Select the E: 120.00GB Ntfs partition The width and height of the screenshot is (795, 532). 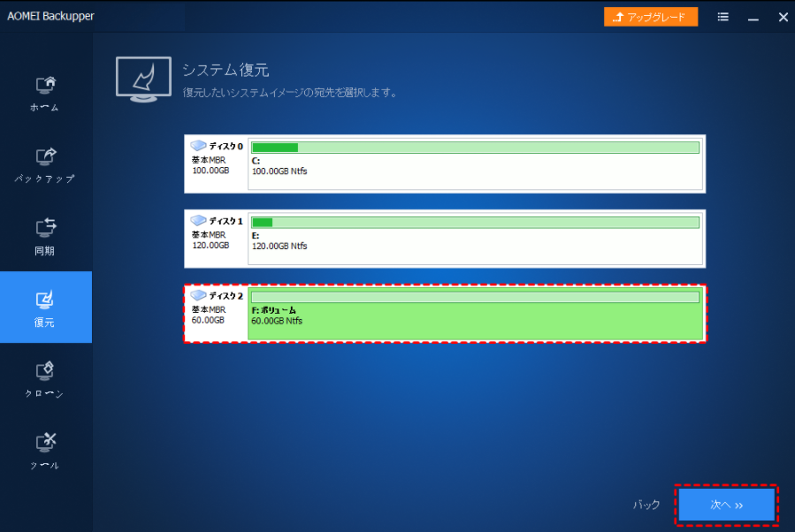476,239
